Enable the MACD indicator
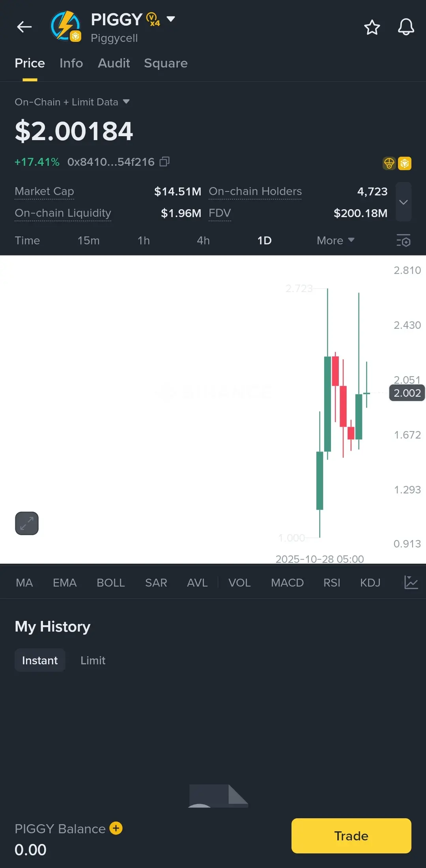 [x=287, y=583]
